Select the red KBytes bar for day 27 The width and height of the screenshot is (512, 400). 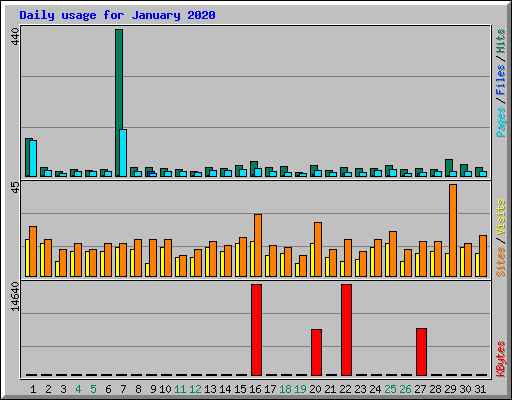421,352
